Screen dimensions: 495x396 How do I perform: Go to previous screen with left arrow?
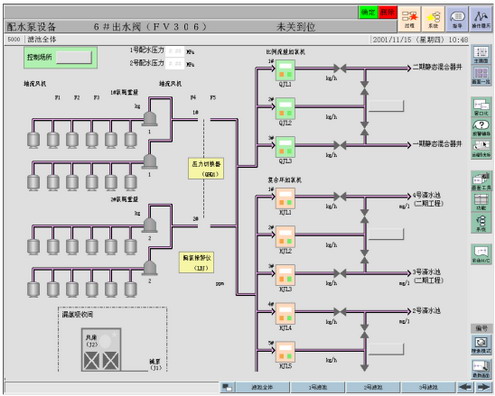pos(465,387)
